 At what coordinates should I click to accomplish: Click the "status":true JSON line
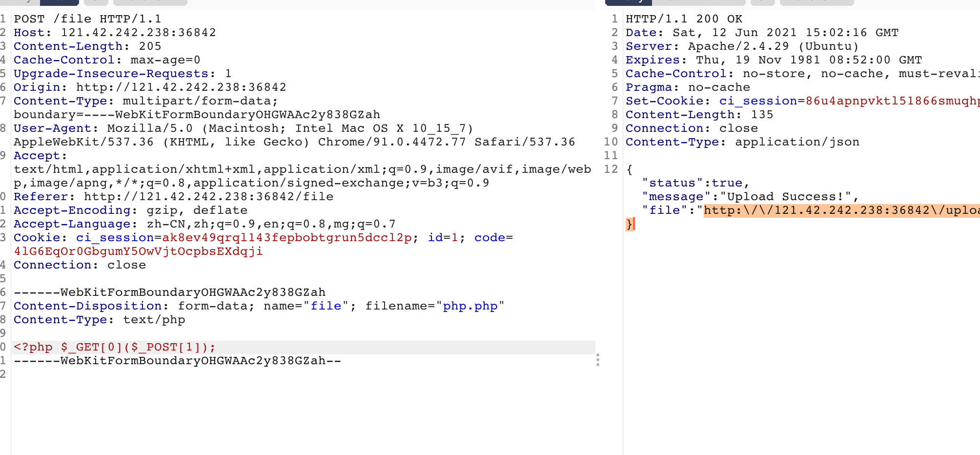[x=695, y=183]
